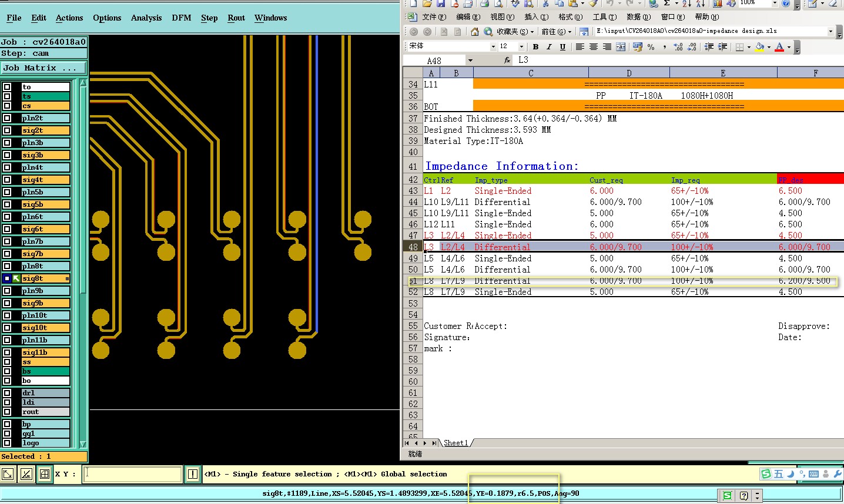
Task: Open the DFM menu
Action: [x=182, y=18]
